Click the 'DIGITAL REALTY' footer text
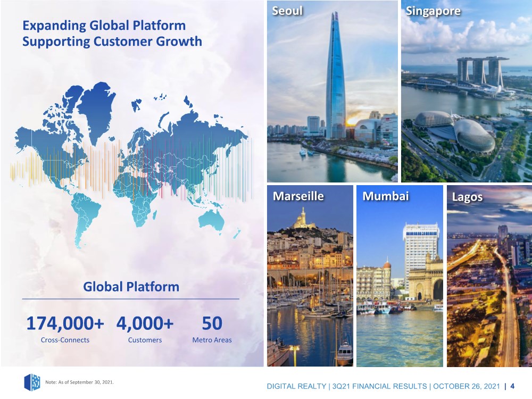Screen dimensions: 532x399 [296, 386]
